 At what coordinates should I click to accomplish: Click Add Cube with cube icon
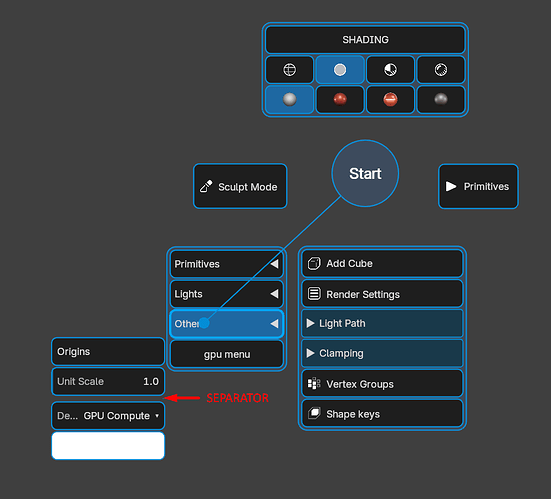pos(382,264)
